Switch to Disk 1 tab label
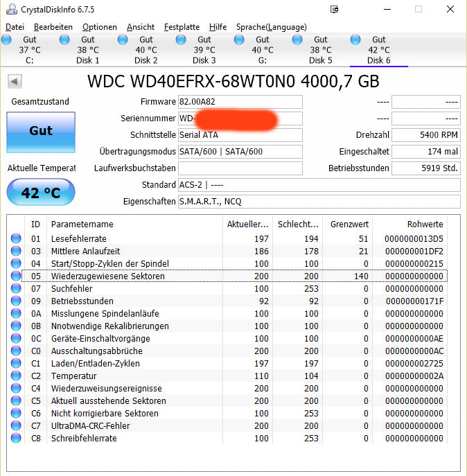467x476 pixels. (x=88, y=60)
